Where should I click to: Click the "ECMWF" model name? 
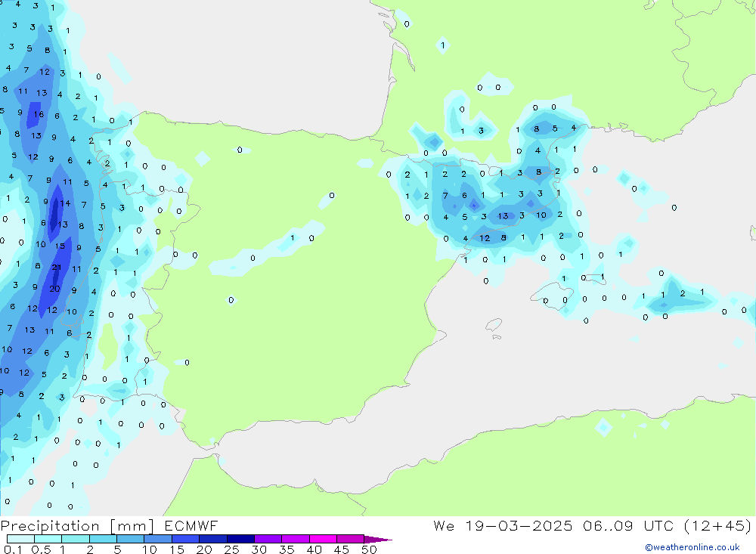pos(191,526)
